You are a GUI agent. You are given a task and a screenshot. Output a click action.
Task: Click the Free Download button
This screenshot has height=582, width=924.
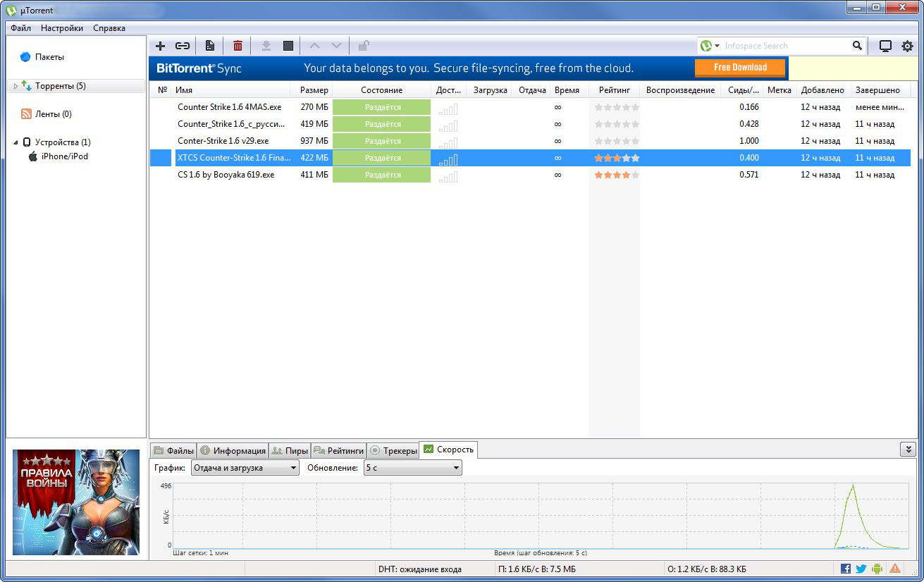740,68
